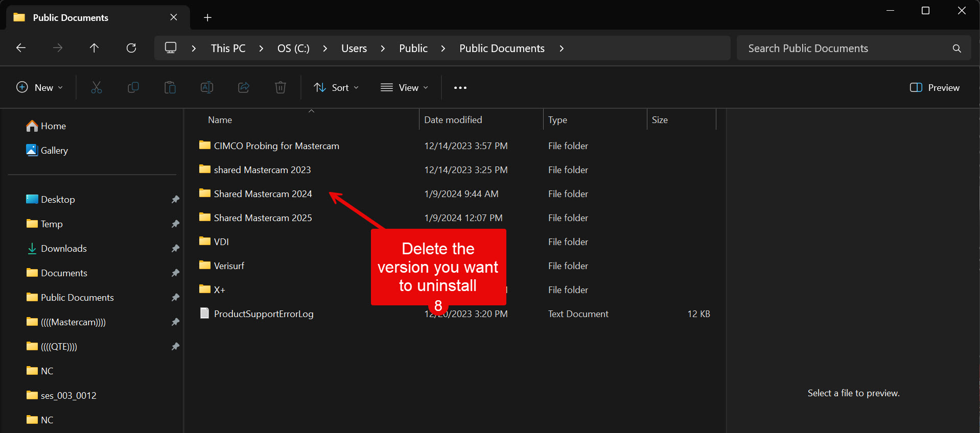This screenshot has width=980, height=433.
Task: Unpin ((((QTE)))) from quick access
Action: pyautogui.click(x=175, y=346)
